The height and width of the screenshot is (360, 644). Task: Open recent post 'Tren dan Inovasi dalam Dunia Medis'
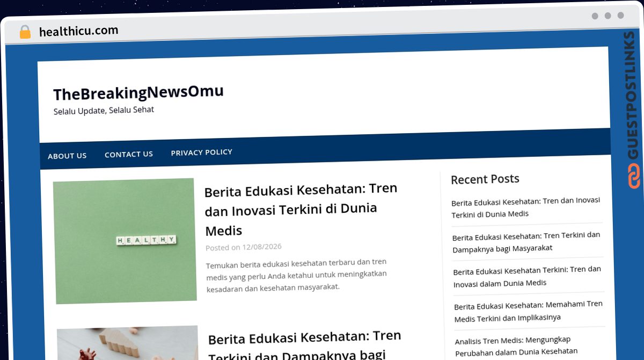tap(527, 276)
